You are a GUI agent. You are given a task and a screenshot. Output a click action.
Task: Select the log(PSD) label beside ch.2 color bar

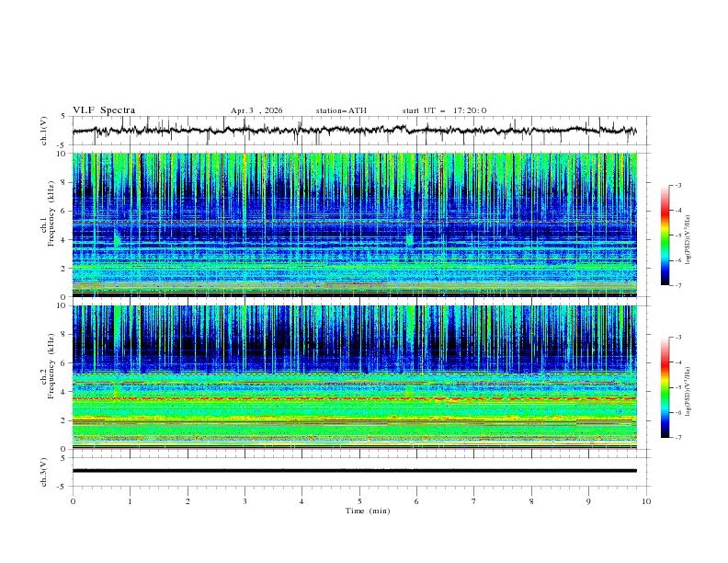[x=688, y=392]
